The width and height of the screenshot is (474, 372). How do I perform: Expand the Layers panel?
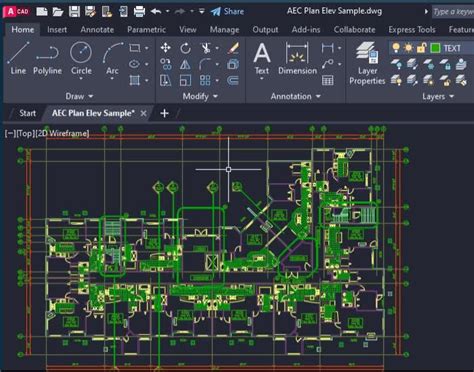pyautogui.click(x=438, y=97)
